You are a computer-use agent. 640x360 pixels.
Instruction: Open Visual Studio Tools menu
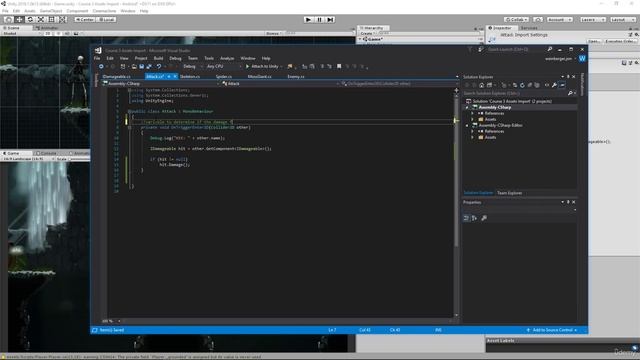[209, 58]
